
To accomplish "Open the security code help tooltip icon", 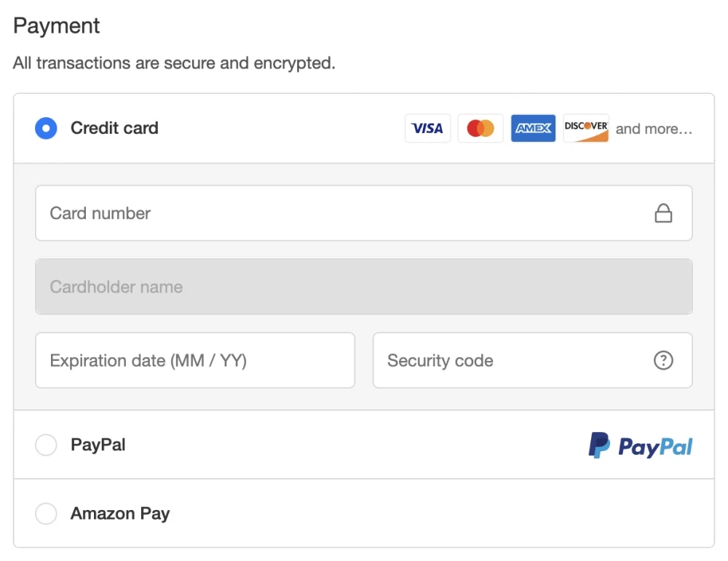I will 663,360.
